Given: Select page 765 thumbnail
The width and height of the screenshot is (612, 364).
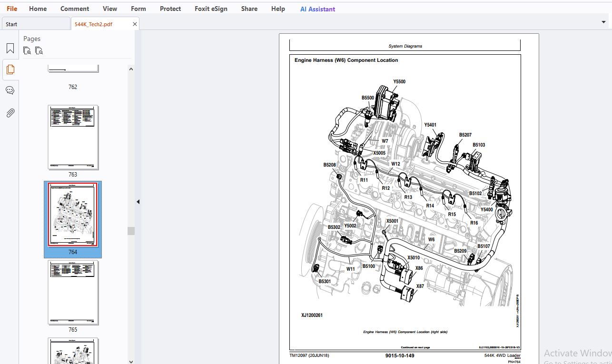Looking at the screenshot, I should click(73, 292).
